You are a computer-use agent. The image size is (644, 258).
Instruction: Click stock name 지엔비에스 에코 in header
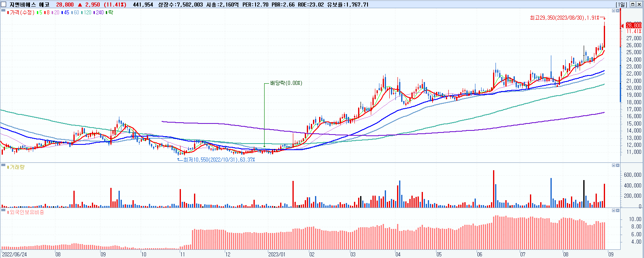click(x=29, y=5)
